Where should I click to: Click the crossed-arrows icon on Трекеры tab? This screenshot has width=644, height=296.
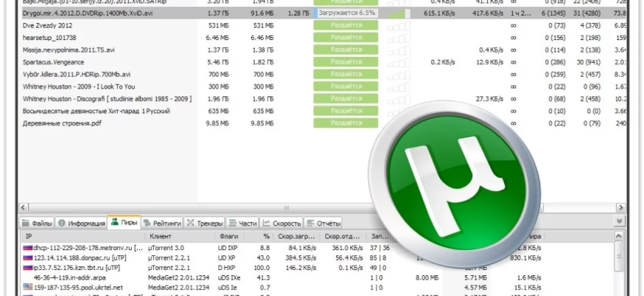pos(190,223)
